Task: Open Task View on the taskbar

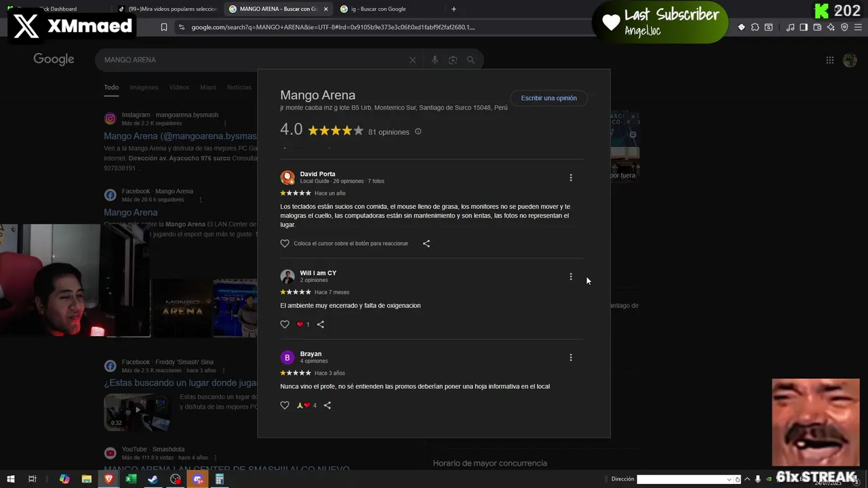Action: 32,479
